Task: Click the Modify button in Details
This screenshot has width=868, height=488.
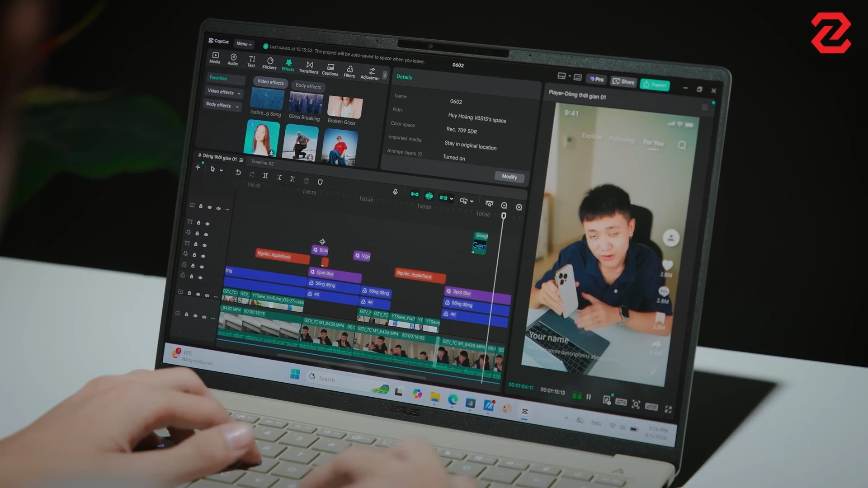Action: coord(509,177)
